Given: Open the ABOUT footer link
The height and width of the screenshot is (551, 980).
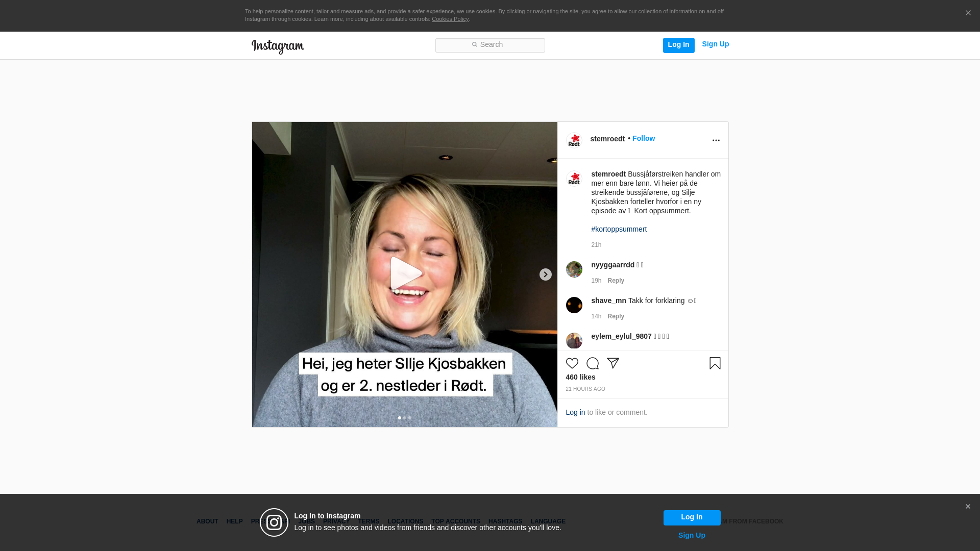Looking at the screenshot, I should click(207, 521).
